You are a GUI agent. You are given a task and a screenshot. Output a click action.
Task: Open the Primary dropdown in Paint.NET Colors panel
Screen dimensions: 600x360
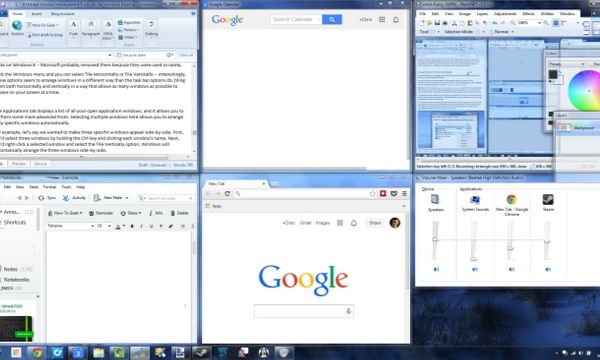[x=567, y=64]
